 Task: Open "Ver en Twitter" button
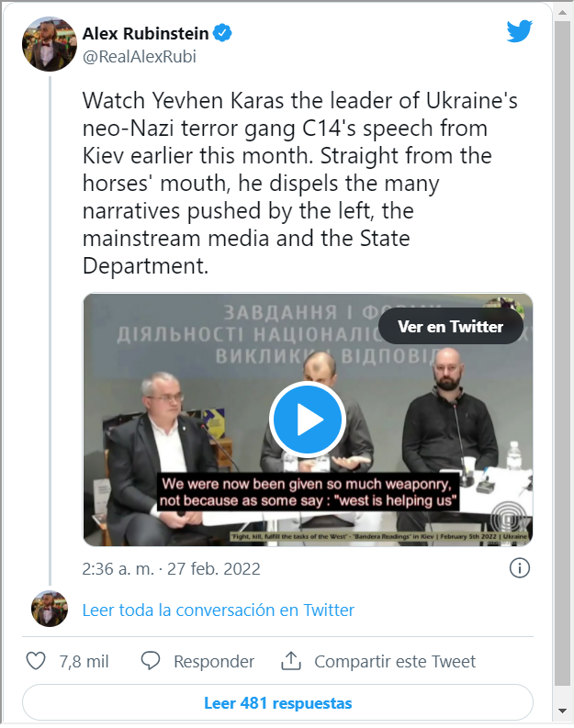pyautogui.click(x=451, y=326)
